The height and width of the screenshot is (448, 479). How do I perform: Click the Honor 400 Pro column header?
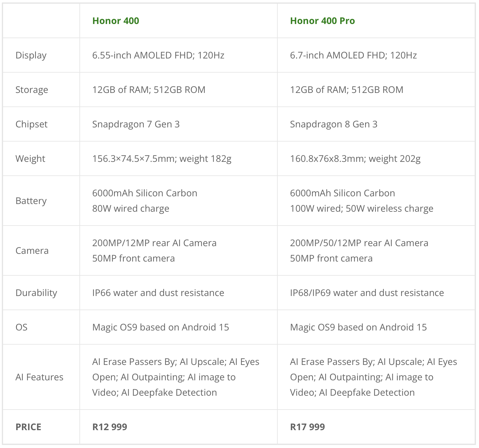click(322, 21)
